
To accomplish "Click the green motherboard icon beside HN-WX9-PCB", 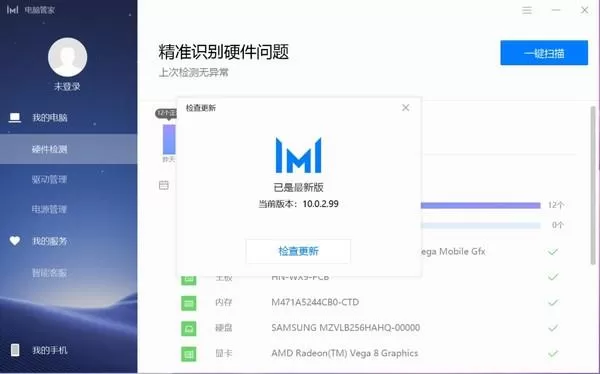I will (189, 280).
